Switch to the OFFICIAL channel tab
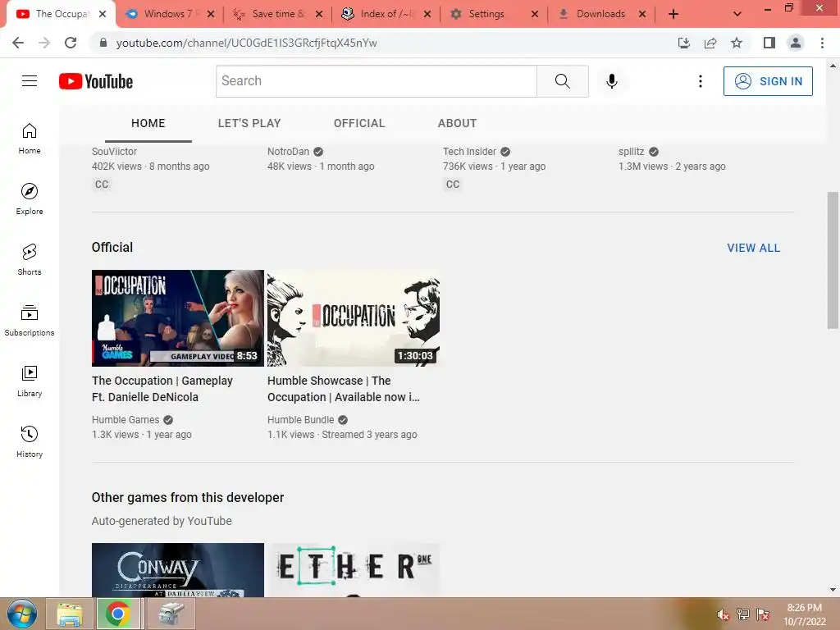 (359, 123)
